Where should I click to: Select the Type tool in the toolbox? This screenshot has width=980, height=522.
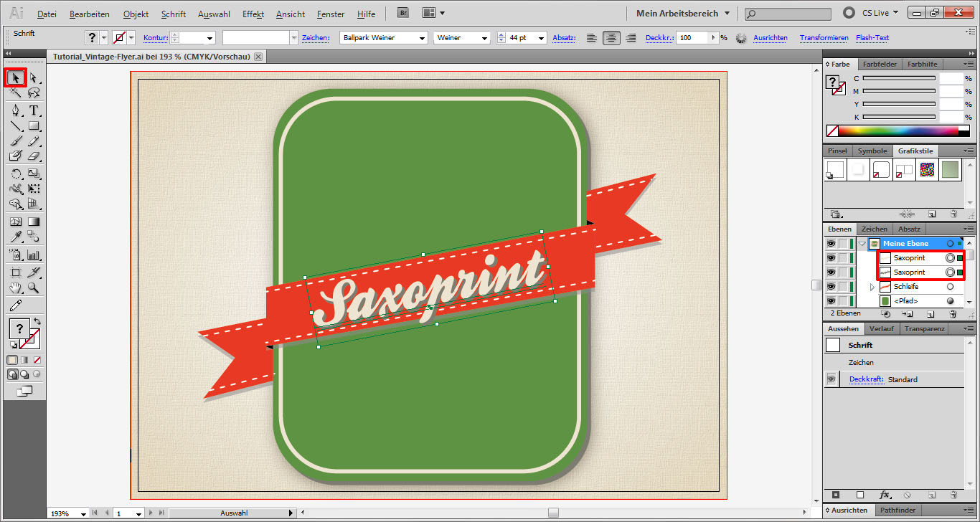34,110
